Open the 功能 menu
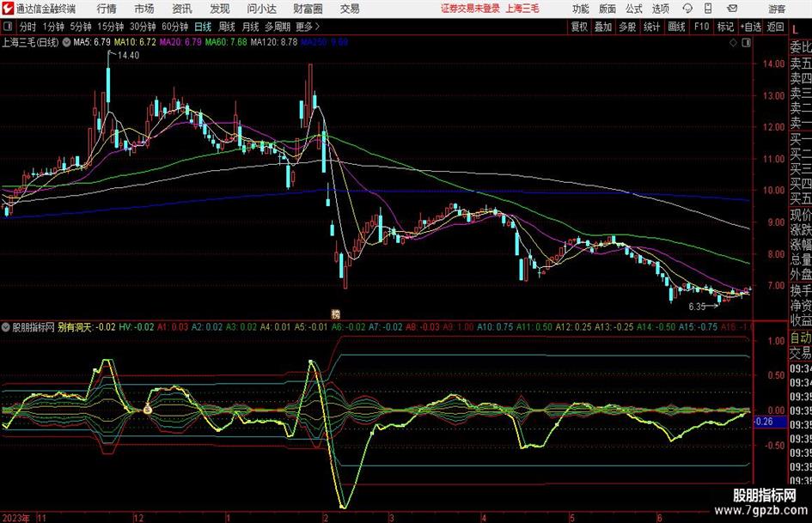This screenshot has width=812, height=523. tap(581, 9)
